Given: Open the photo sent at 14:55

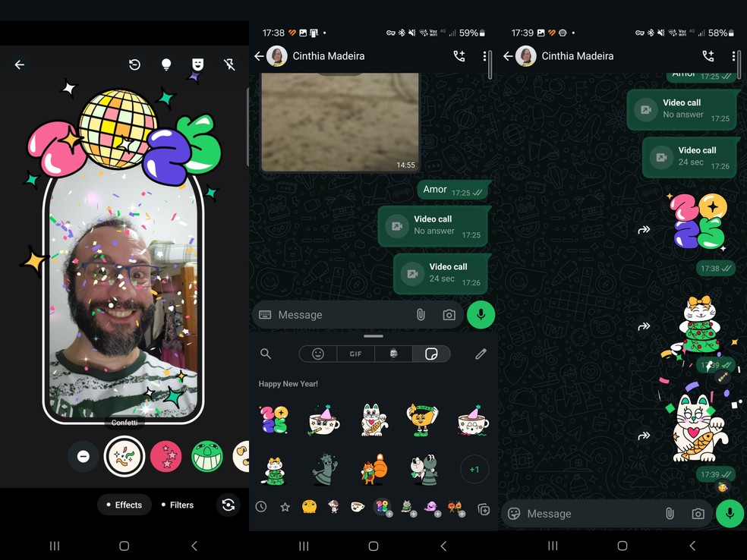Looking at the screenshot, I should 340,121.
